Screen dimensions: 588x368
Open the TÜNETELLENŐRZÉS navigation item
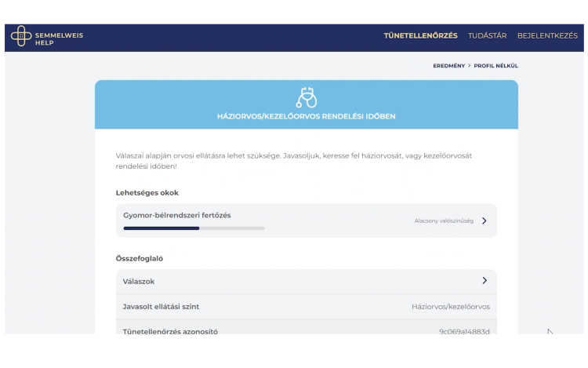[x=420, y=37]
